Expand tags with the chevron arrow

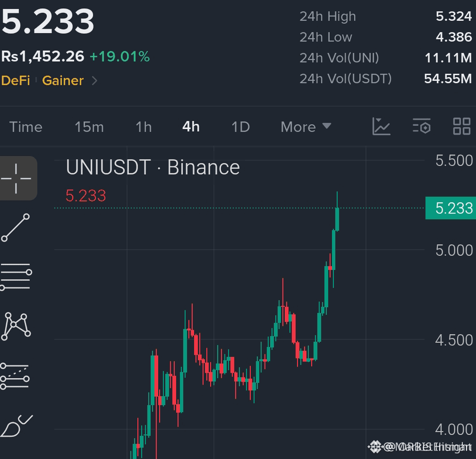click(94, 81)
